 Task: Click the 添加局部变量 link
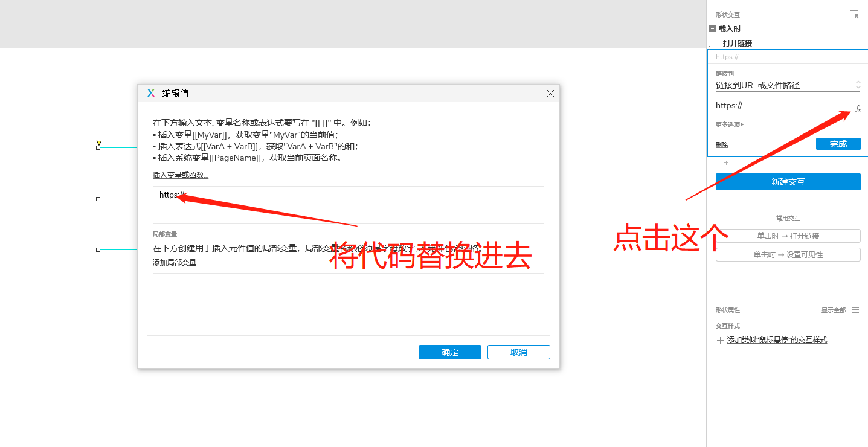coord(175,263)
